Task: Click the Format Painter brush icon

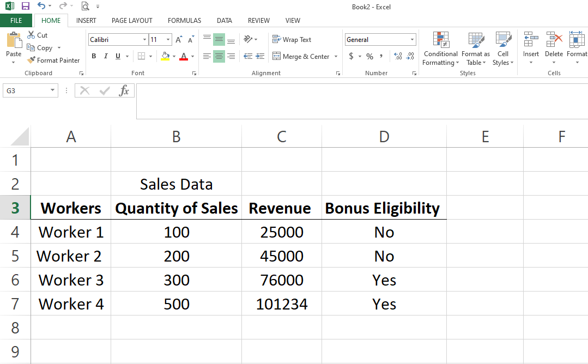Action: 32,60
